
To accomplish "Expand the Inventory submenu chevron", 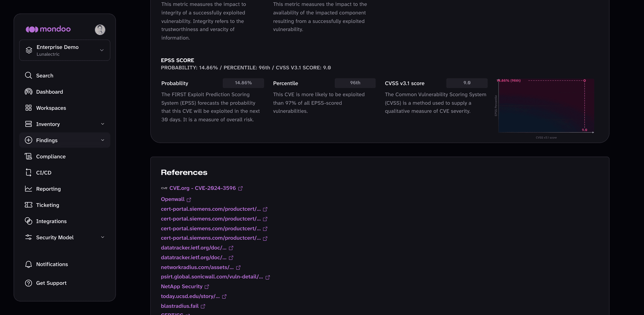I will coord(103,124).
